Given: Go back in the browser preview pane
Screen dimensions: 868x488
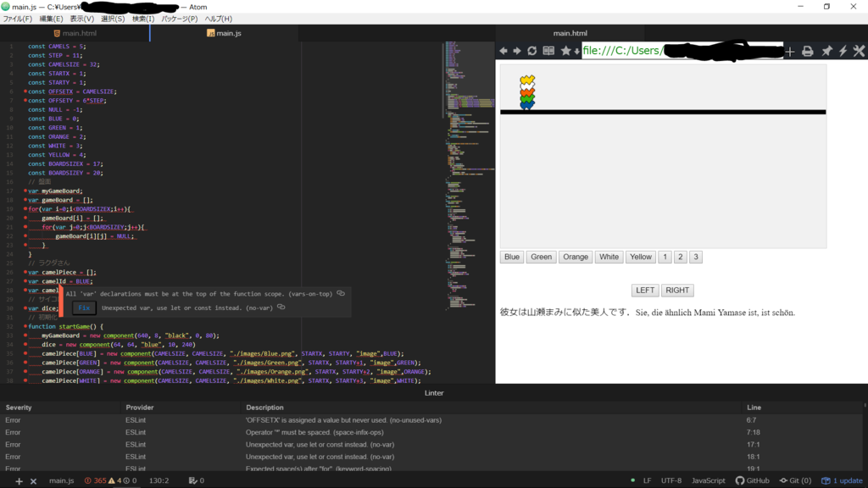Looking at the screenshot, I should click(x=504, y=51).
